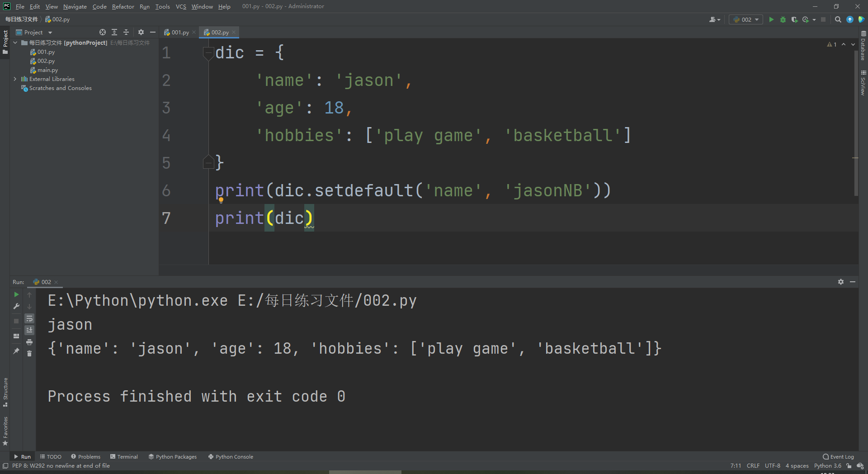The image size is (868, 474).
Task: Toggle the Favorites tool window sidebar button
Action: [5, 431]
